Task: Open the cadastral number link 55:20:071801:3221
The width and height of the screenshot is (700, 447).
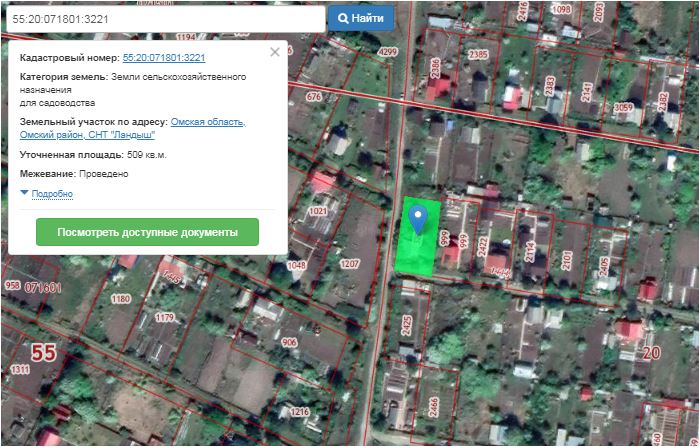Action: (x=163, y=58)
